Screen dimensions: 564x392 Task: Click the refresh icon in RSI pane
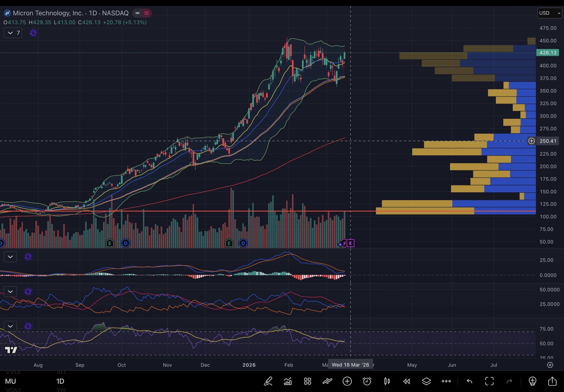pos(28,326)
